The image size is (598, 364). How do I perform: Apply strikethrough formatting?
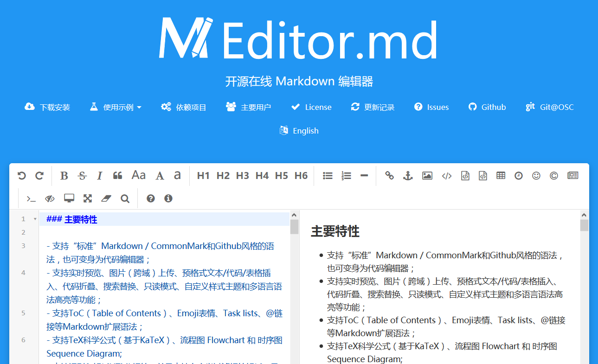(x=82, y=176)
